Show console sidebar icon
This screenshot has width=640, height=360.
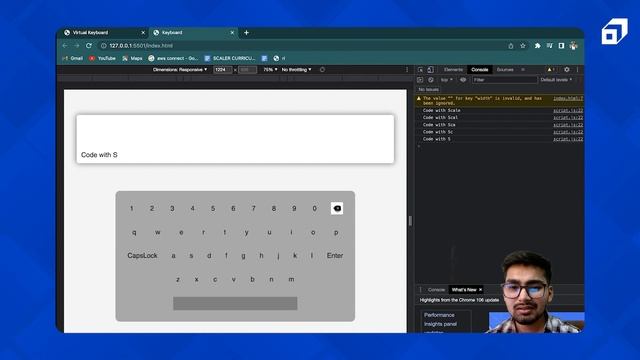pos(420,80)
